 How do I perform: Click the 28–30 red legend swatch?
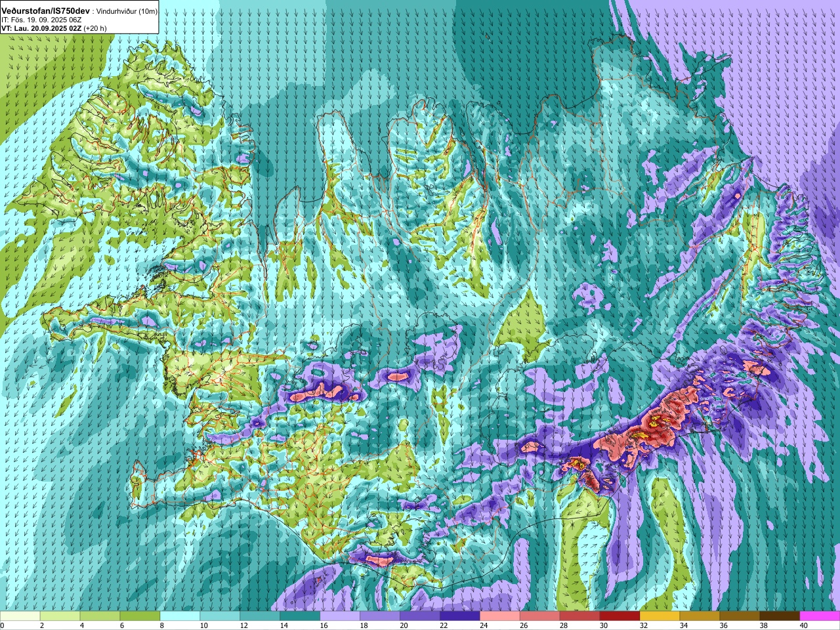pos(580,616)
